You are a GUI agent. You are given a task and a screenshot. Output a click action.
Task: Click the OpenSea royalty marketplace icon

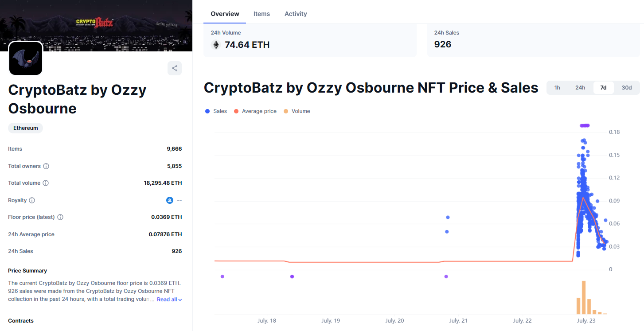pyautogui.click(x=169, y=200)
